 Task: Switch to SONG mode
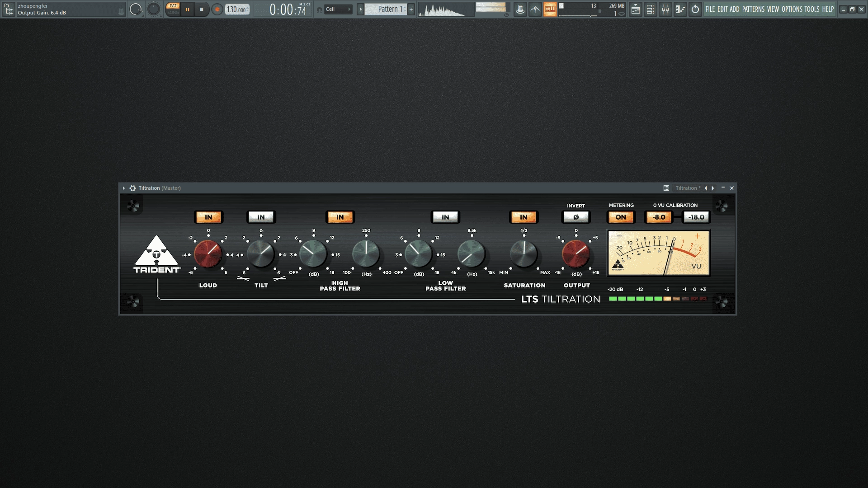tap(173, 13)
